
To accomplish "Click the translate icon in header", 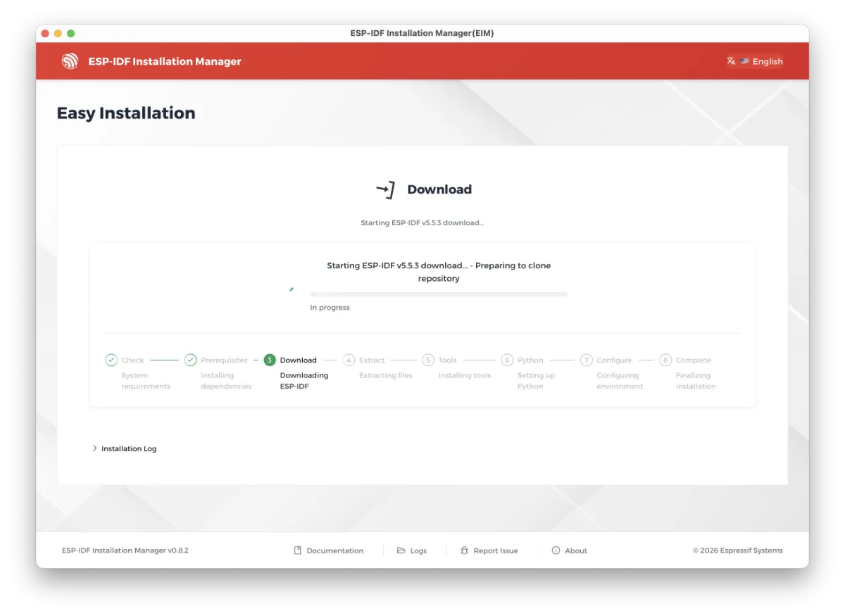I will coord(731,61).
